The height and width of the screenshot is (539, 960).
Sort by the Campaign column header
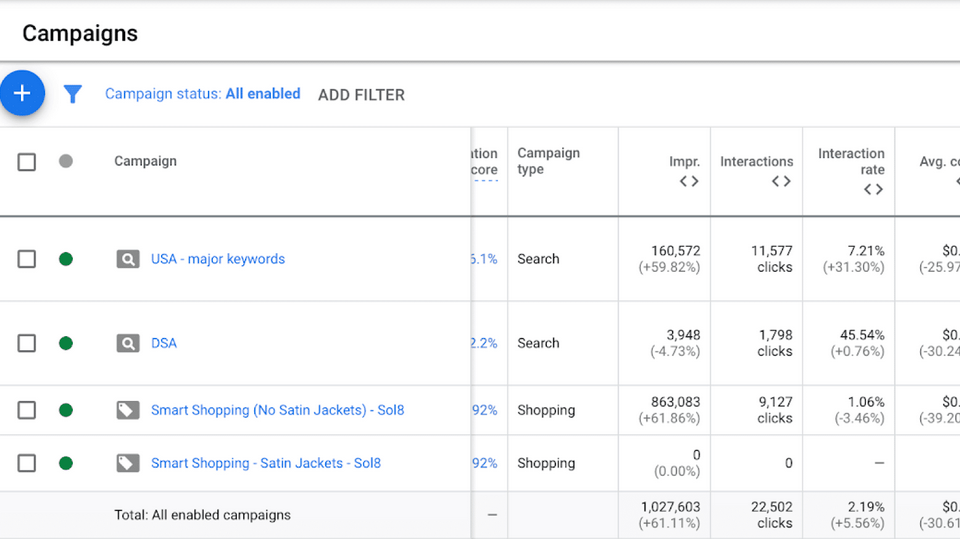tap(145, 161)
